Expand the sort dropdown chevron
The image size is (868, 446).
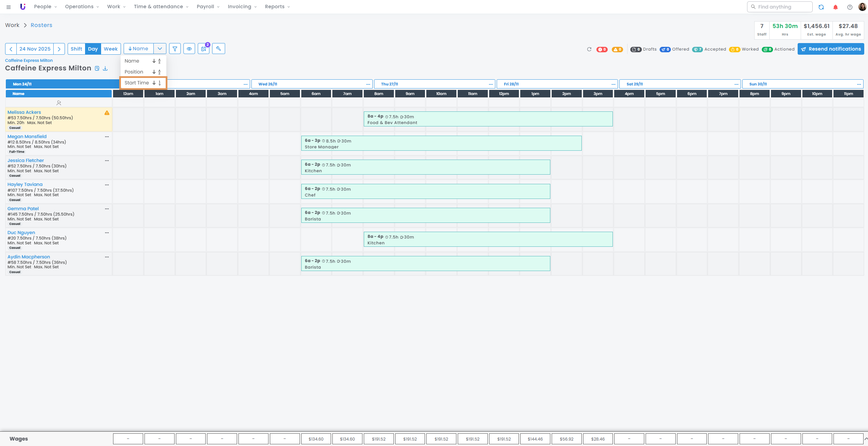(160, 49)
